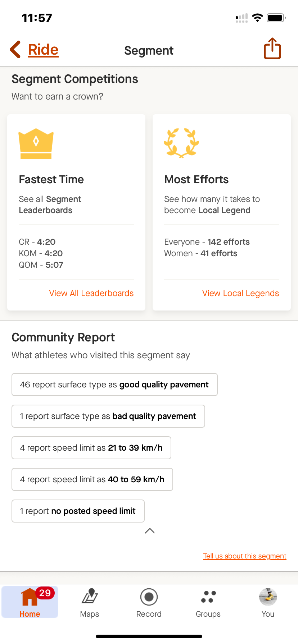Select the bad quality pavement report chip
Screen dimensions: 298x644
click(108, 416)
